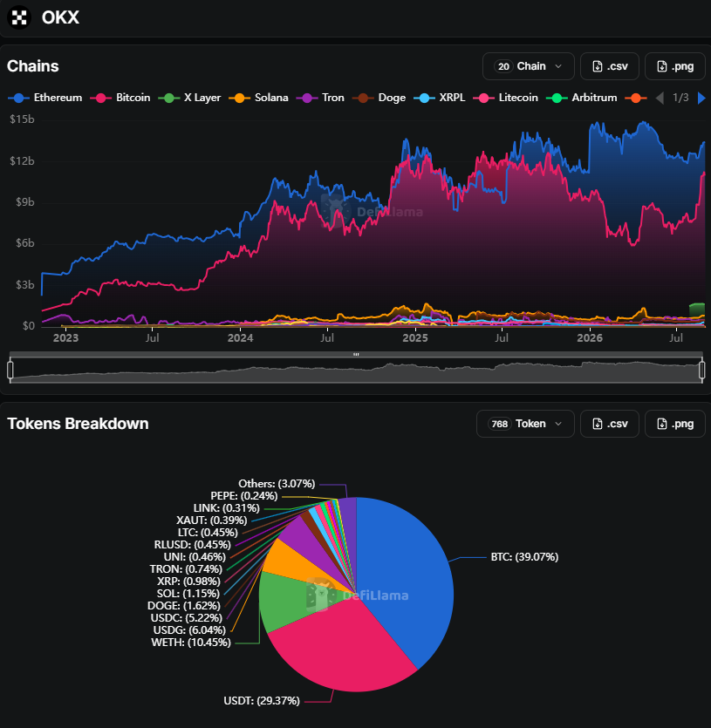
Task: Click the csv file icon in Chains
Action: (x=598, y=67)
